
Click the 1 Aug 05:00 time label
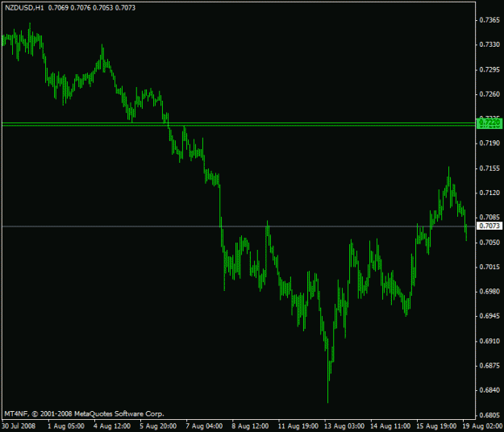[66, 426]
